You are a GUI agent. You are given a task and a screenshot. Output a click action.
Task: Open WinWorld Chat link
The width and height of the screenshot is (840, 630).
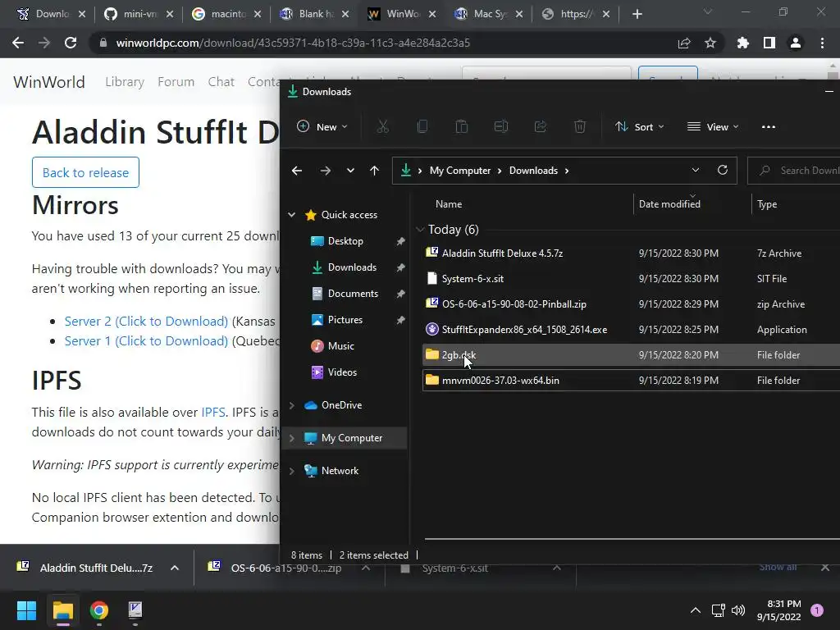click(x=221, y=82)
